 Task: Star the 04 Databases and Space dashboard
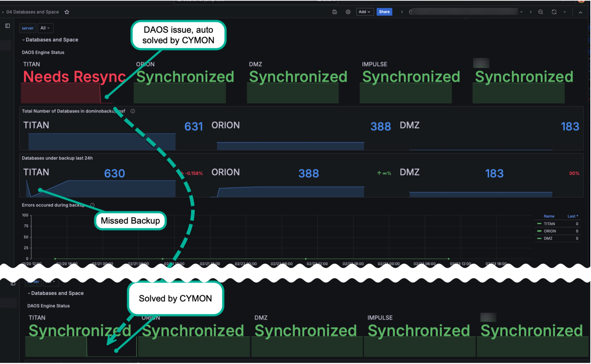67,12
